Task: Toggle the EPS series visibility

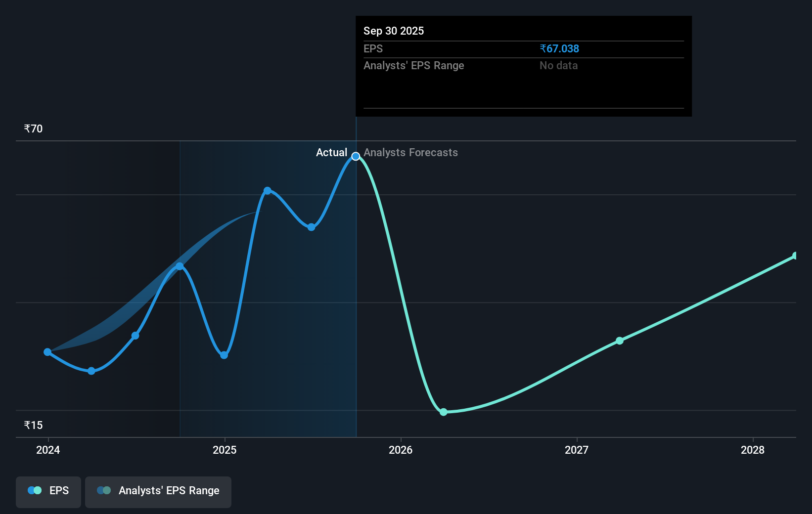Action: (x=48, y=492)
